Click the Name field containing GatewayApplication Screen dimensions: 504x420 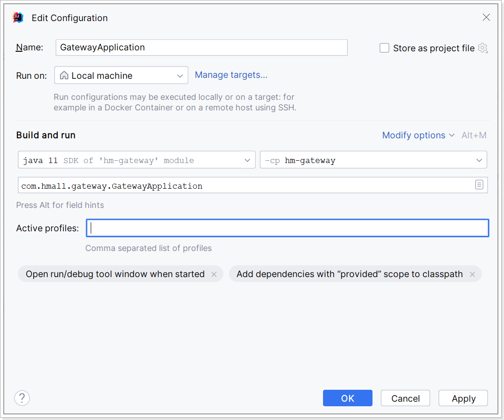(201, 48)
